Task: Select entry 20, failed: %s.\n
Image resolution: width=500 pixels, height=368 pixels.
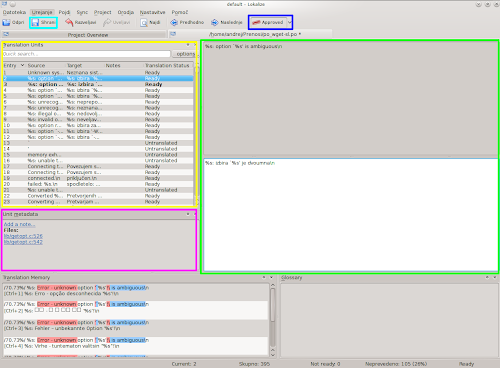Action: pyautogui.click(x=98, y=184)
